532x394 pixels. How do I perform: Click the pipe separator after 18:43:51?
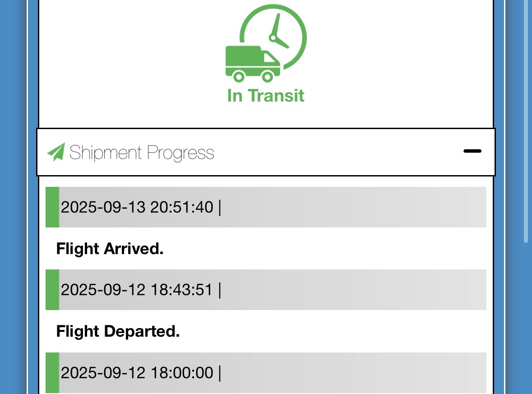point(220,290)
